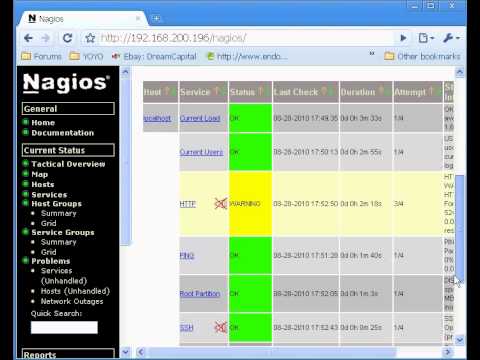Click the HTTP notifications disabled icon
Image resolution: width=480 pixels, height=360 pixels.
coord(220,203)
